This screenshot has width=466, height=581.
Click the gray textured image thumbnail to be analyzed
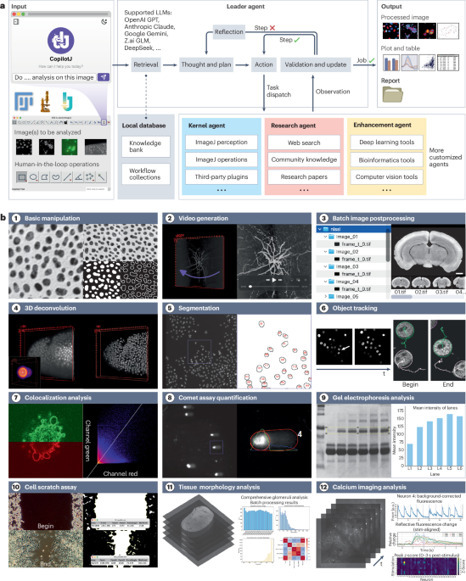(96, 147)
